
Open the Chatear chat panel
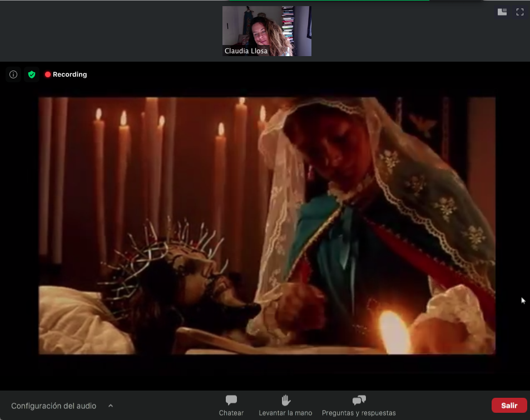tap(231, 406)
